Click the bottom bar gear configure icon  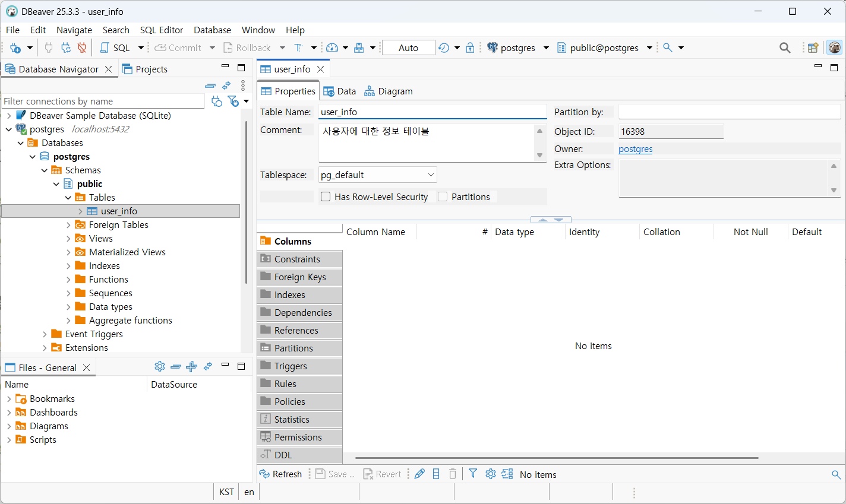click(x=490, y=474)
